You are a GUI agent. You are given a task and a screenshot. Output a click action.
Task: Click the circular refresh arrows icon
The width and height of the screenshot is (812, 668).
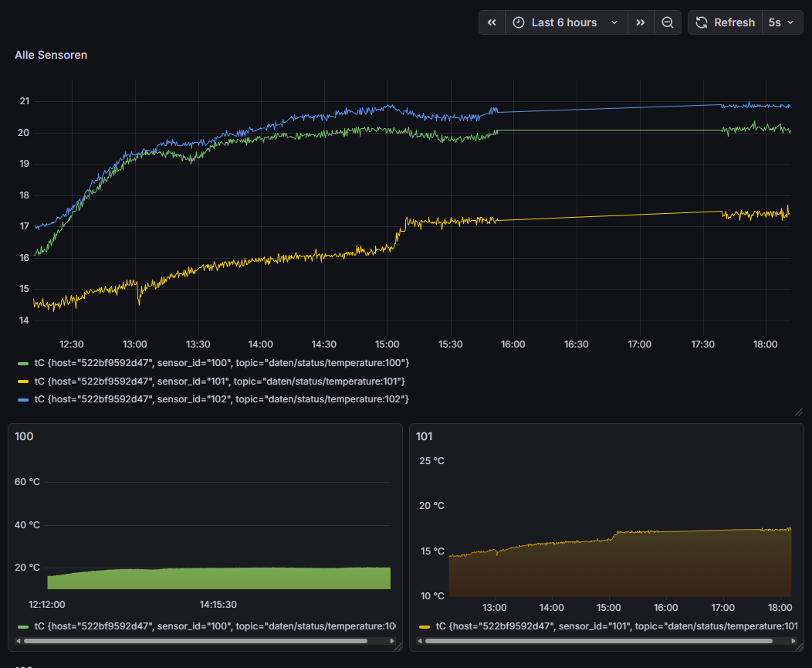point(700,22)
